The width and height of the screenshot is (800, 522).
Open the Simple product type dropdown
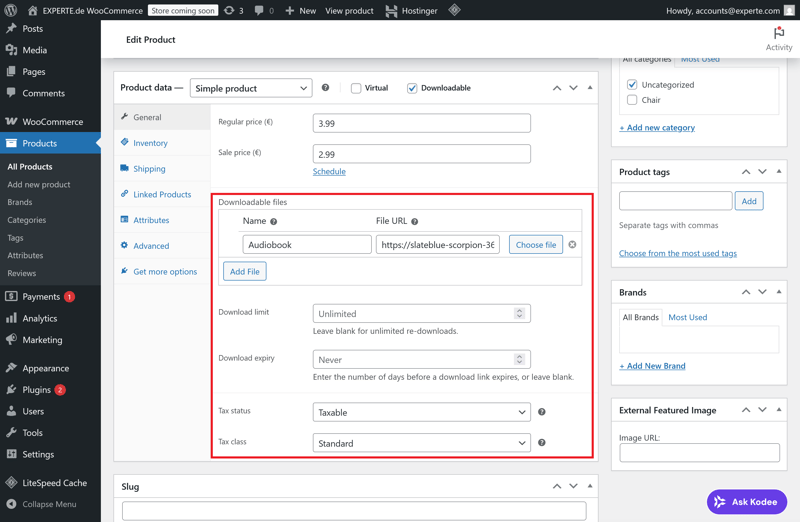tap(251, 88)
